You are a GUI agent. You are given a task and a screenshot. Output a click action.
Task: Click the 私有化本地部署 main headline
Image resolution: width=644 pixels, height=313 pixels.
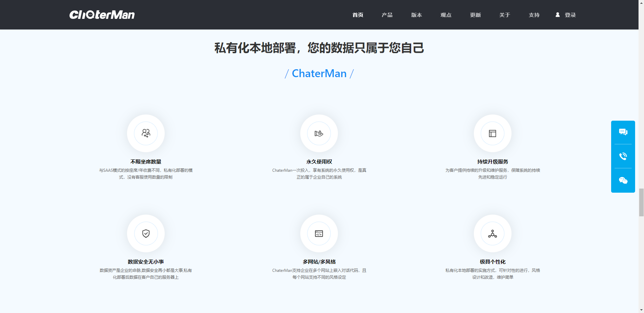[x=319, y=48]
